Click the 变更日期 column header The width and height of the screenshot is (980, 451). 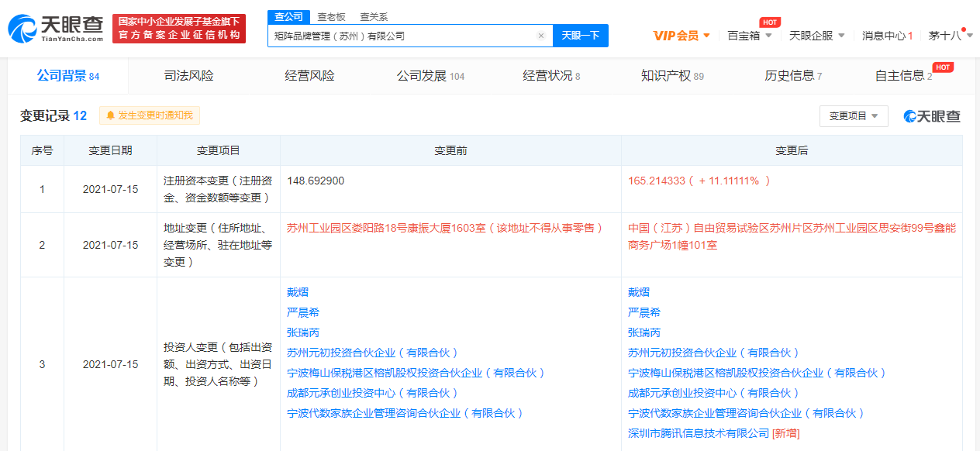pyautogui.click(x=110, y=150)
